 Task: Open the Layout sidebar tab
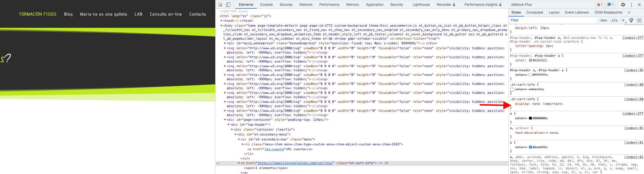[554, 12]
